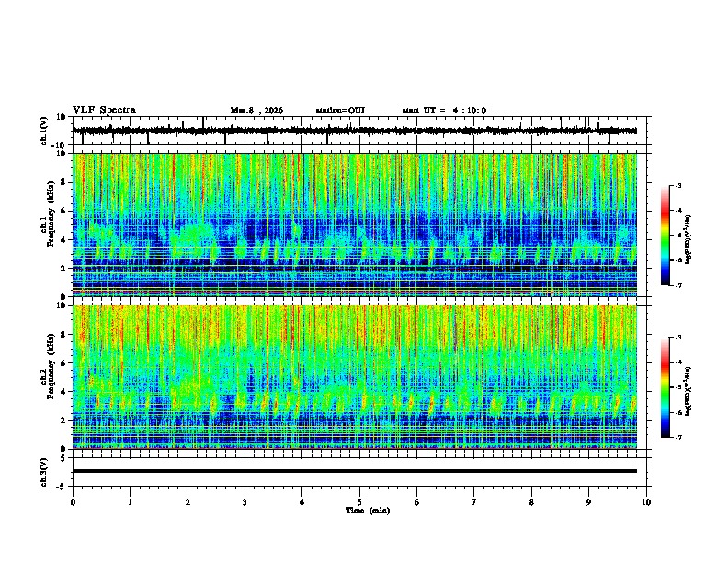This screenshot has width=728, height=563.
Task: Click the time axis tick label '8'
Action: pos(531,502)
